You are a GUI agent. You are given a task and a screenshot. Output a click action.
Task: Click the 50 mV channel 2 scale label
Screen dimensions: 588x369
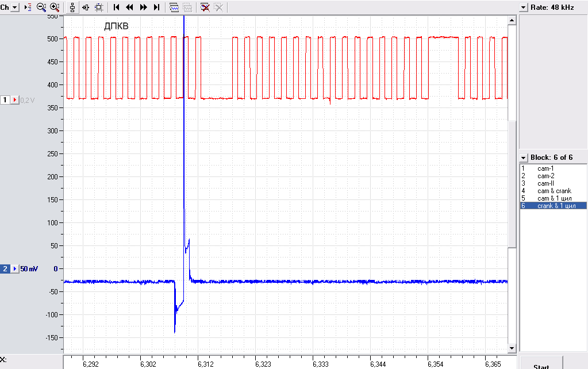(x=29, y=269)
